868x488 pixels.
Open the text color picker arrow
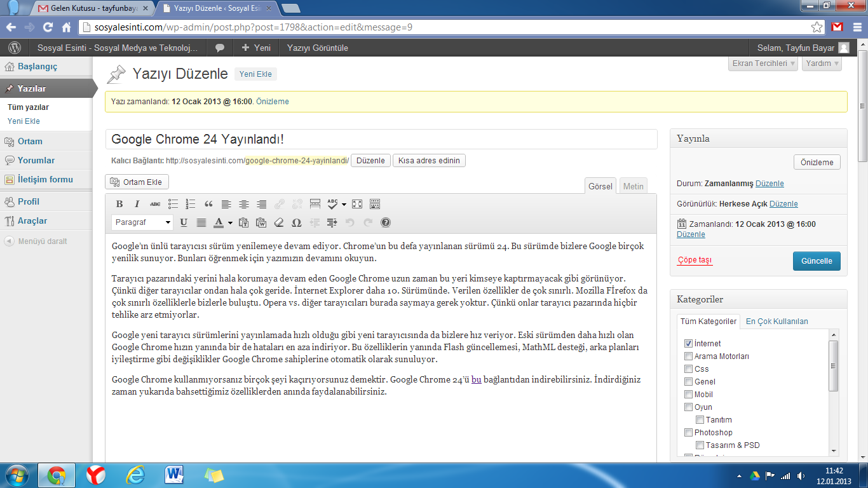[x=230, y=222]
